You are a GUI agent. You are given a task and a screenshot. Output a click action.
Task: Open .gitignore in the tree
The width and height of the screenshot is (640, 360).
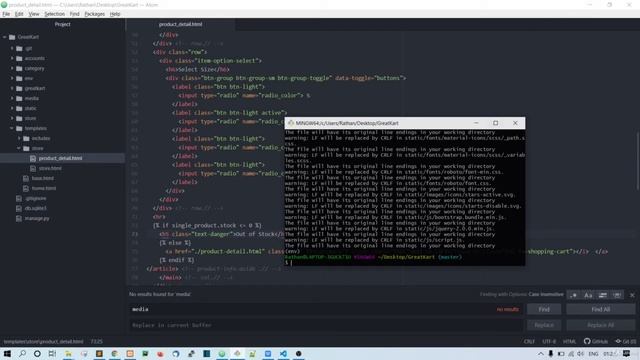pos(36,198)
